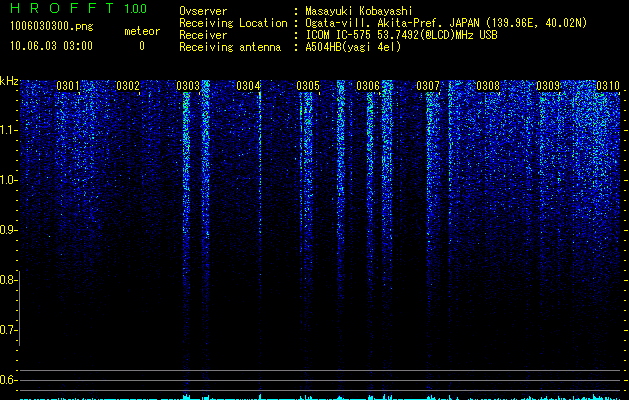Image resolution: width=629 pixels, height=400 pixels.
Task: Click the 1.0 kHz axis label
Action: coord(7,180)
